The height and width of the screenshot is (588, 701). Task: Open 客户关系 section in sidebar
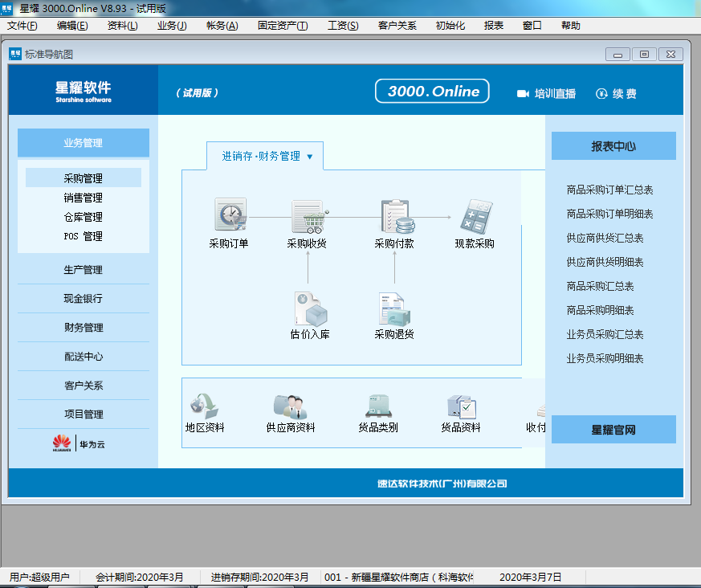point(84,385)
